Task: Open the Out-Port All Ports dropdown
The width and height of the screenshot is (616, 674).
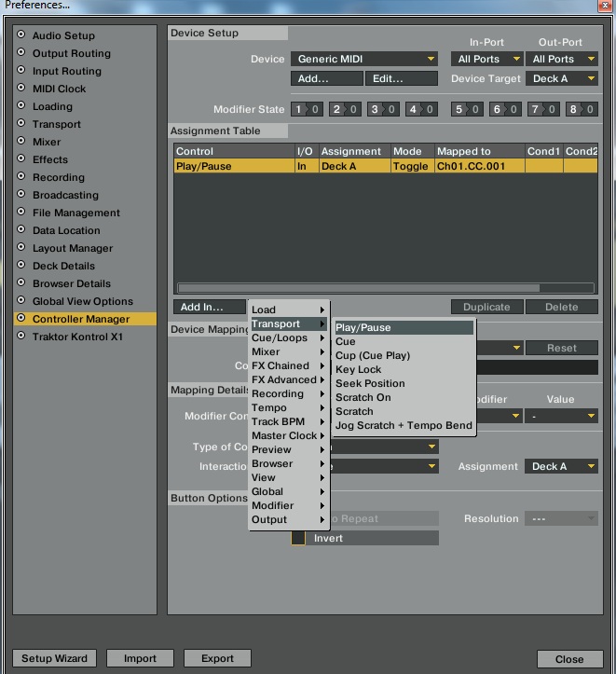Action: tap(561, 59)
